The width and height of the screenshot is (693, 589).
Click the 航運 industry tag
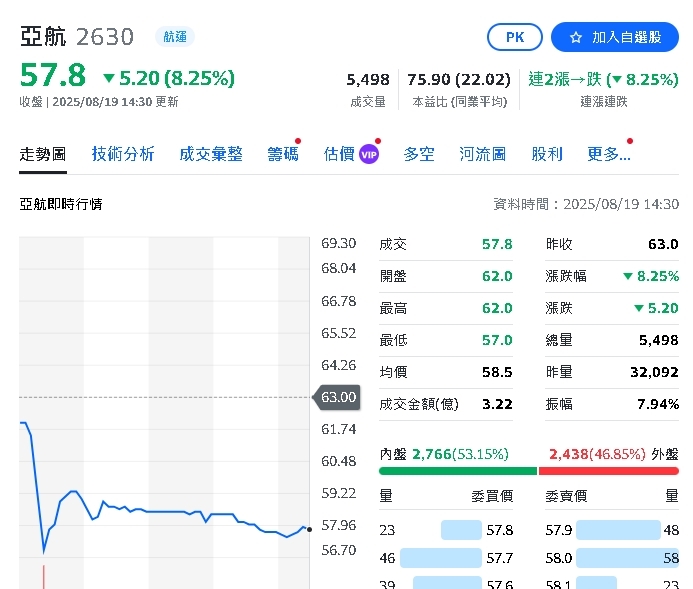tap(175, 37)
